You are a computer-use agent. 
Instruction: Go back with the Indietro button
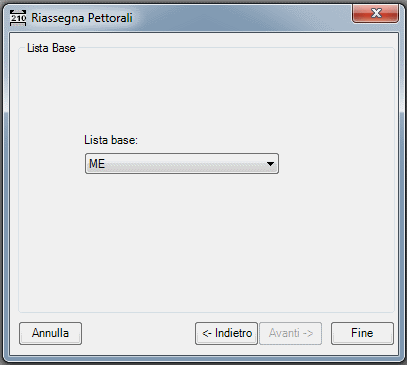[226, 333]
